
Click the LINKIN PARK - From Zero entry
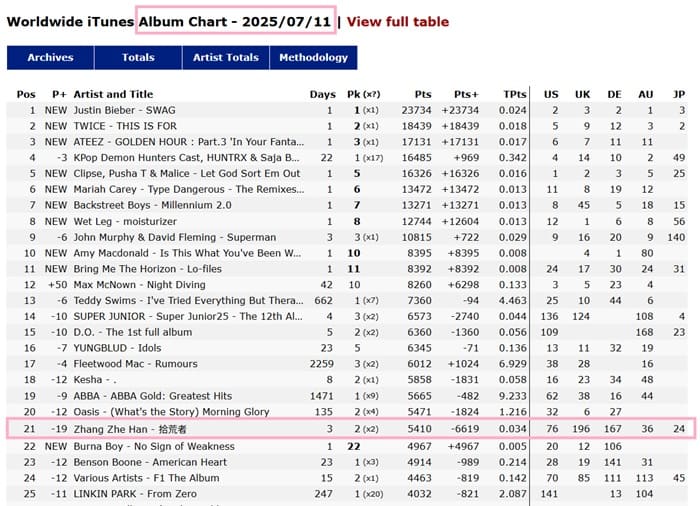[135, 494]
